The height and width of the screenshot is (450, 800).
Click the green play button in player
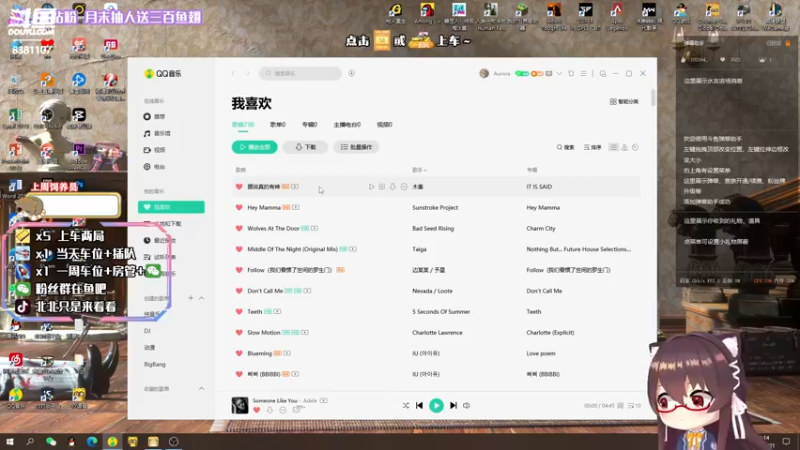tap(436, 406)
